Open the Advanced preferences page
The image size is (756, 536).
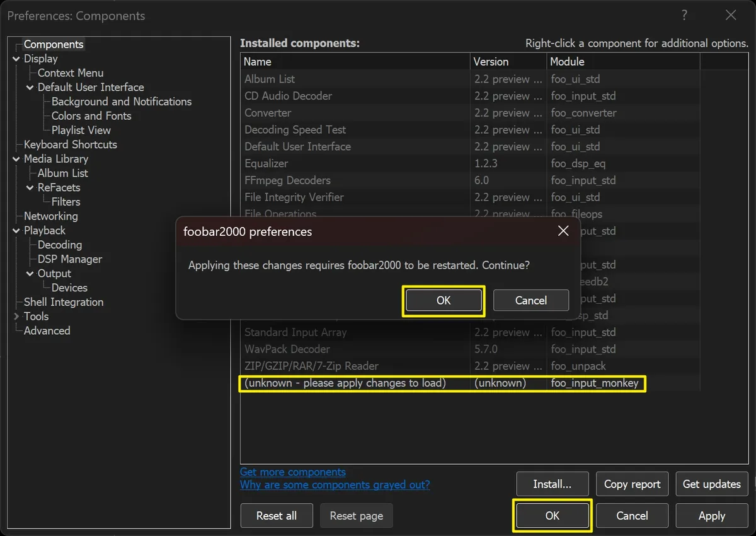(47, 331)
